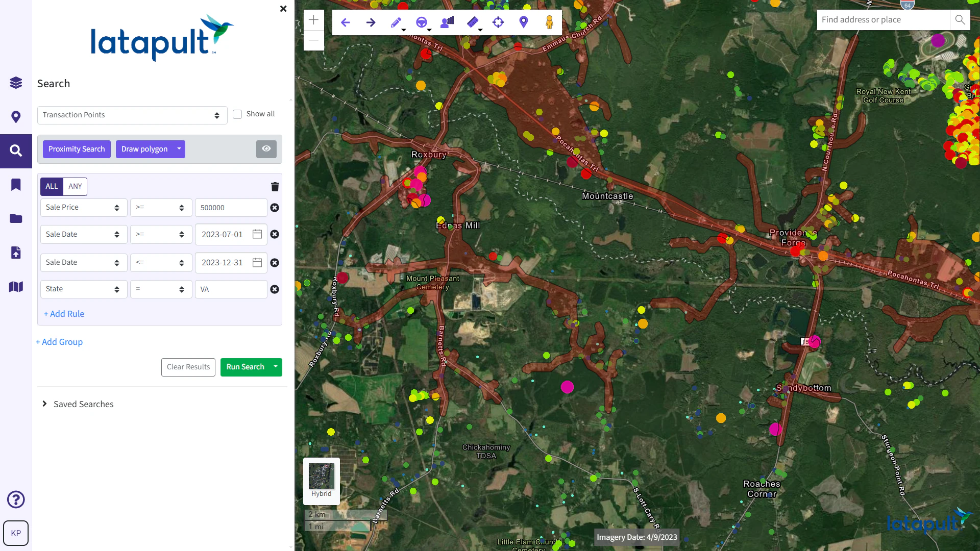Open the Transaction Points layer dropdown

point(132,115)
